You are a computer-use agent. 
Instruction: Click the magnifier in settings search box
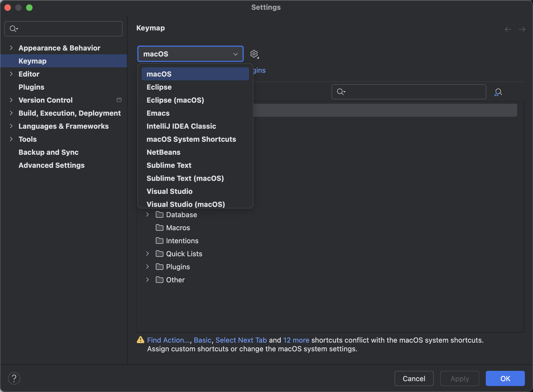tap(14, 29)
